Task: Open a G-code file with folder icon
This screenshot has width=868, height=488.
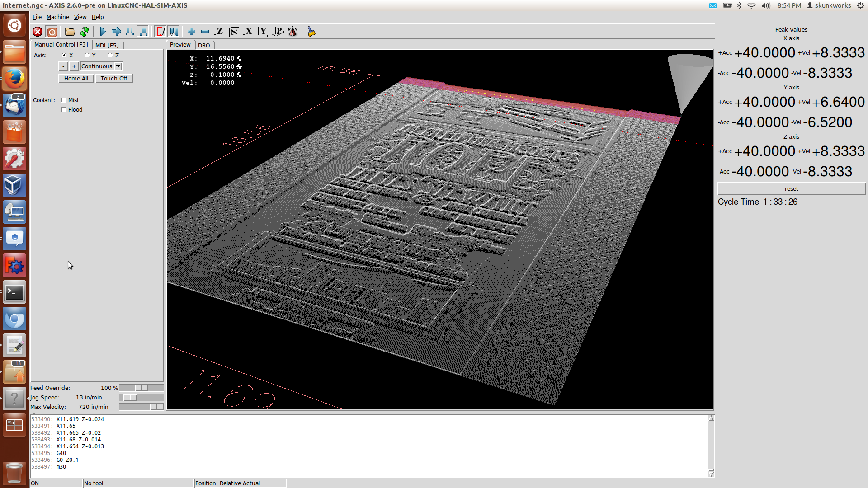Action: tap(70, 32)
